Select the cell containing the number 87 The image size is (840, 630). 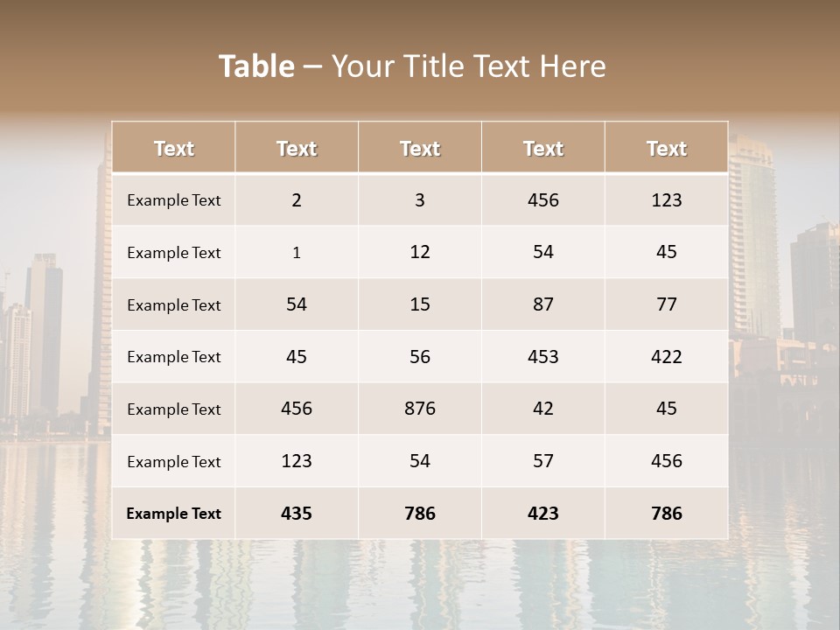point(543,304)
